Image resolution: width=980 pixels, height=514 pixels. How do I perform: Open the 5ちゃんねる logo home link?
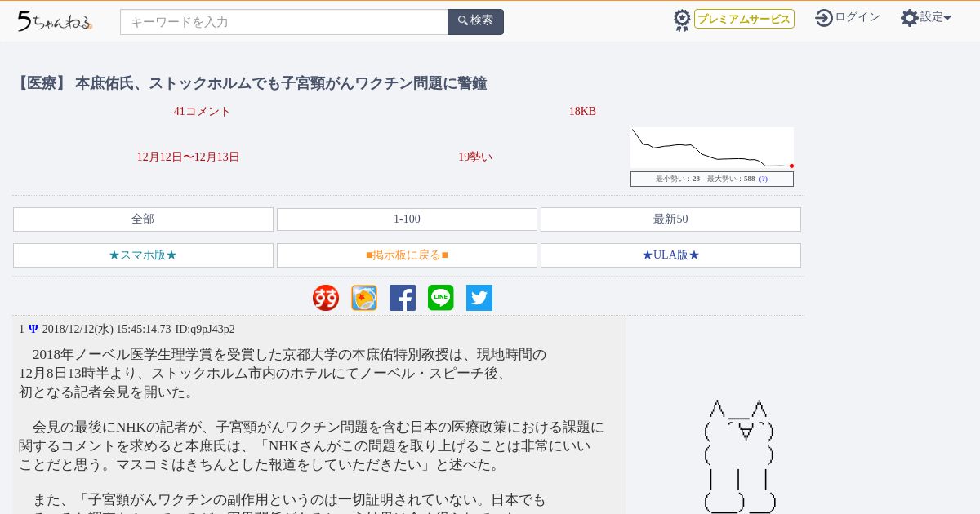pos(55,20)
